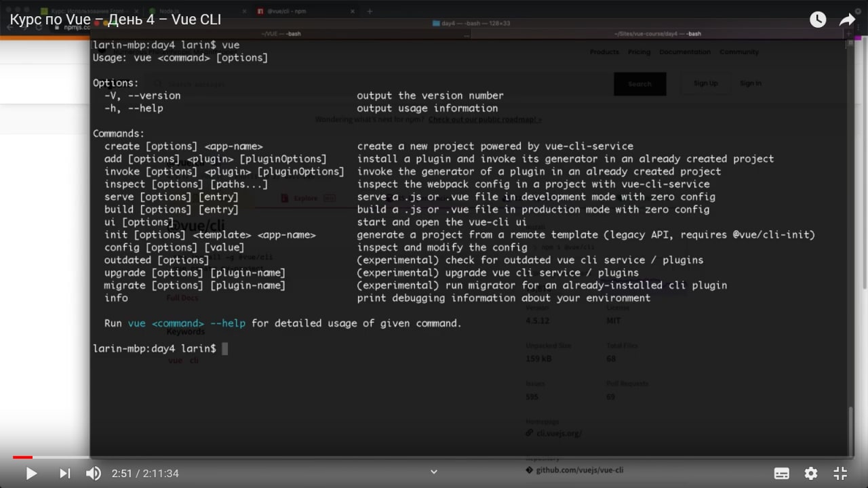The image size is (868, 488).
Task: Click Sign In on npm page
Action: click(x=750, y=83)
